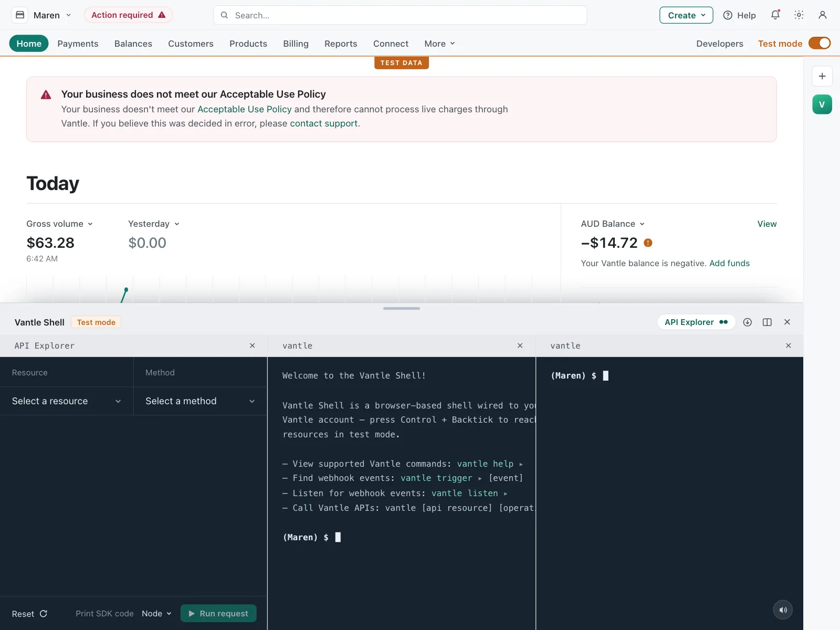840x630 pixels.
Task: Open the green V app icon
Action: [x=822, y=104]
